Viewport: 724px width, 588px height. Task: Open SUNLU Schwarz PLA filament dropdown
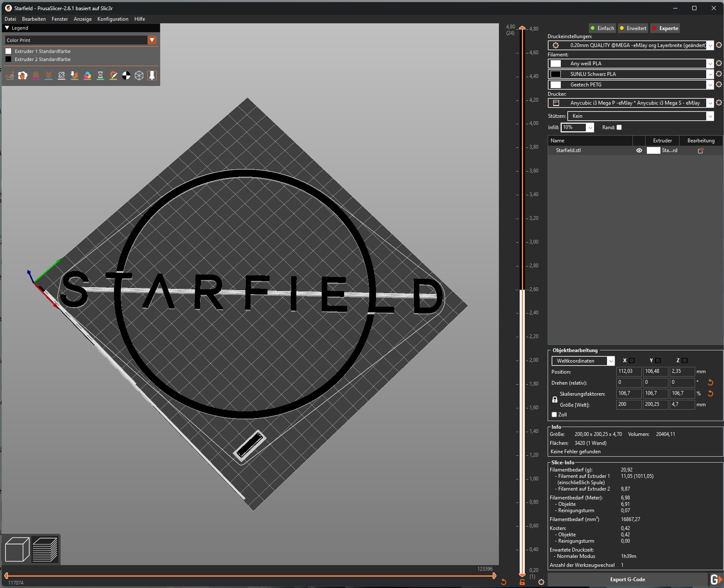click(710, 74)
